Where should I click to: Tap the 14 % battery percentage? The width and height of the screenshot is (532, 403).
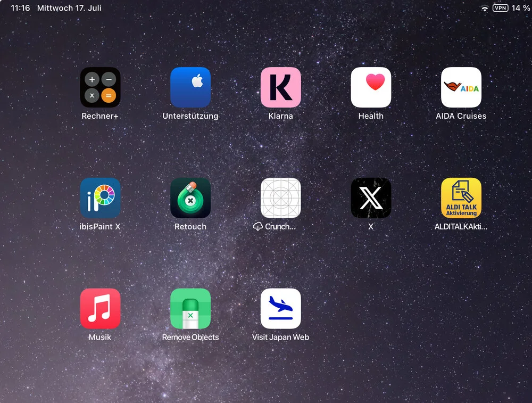point(521,9)
